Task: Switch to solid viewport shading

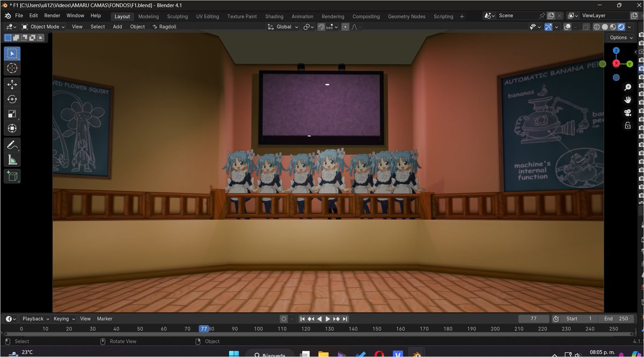Action: click(605, 27)
